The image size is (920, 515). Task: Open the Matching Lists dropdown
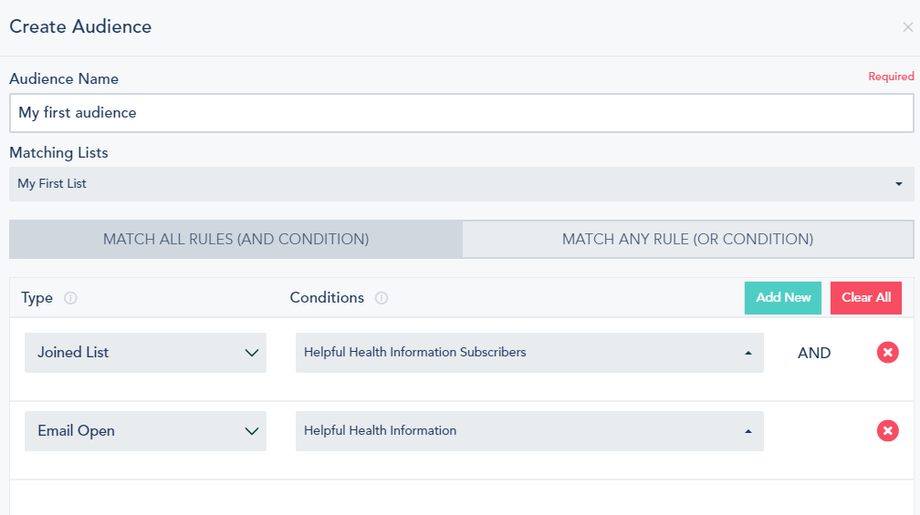pos(460,184)
